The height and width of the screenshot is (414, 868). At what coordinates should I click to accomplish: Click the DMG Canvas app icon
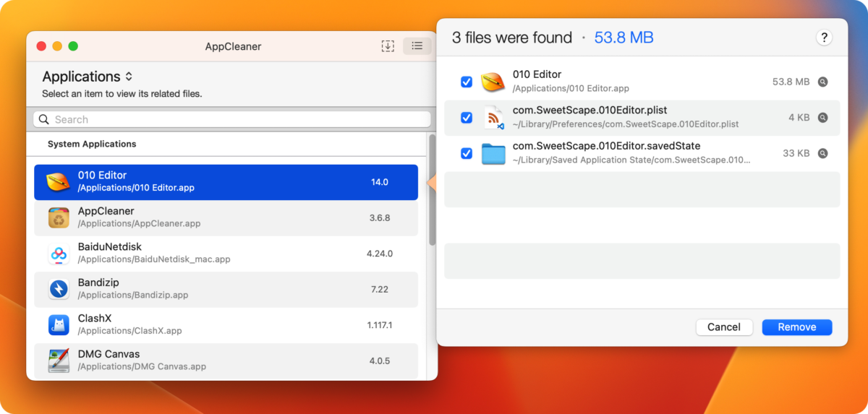click(59, 361)
